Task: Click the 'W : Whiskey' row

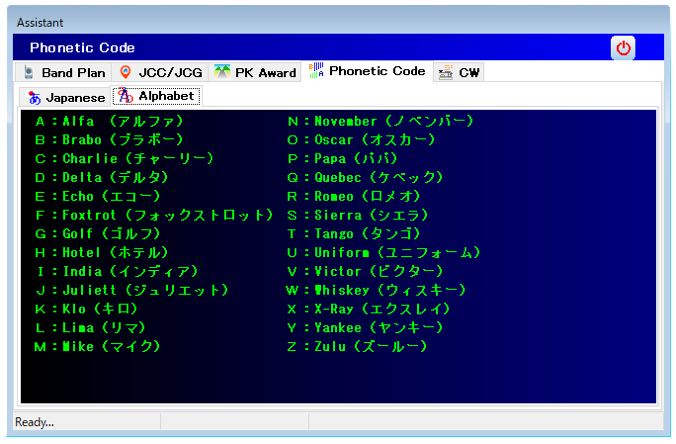Action: 376,290
